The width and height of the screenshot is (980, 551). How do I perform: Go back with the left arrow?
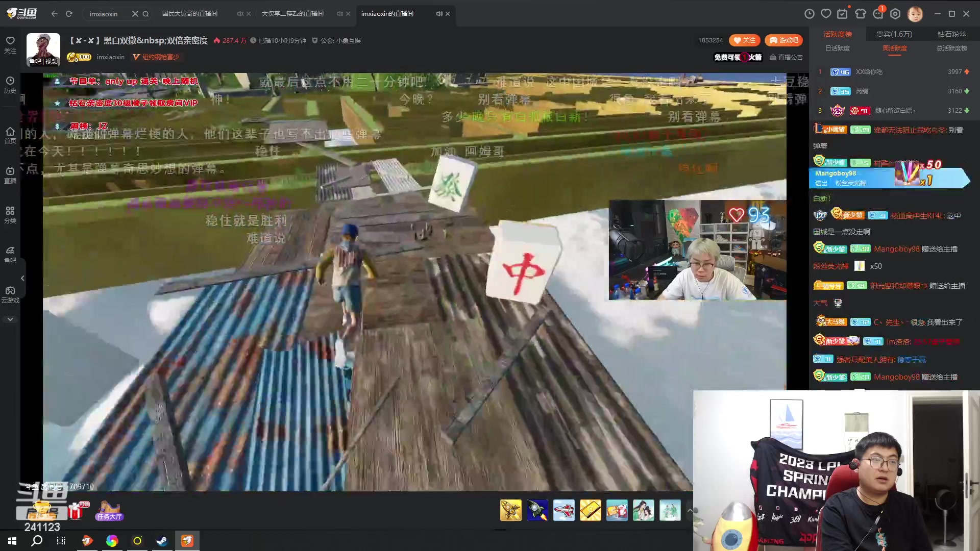[x=55, y=14]
